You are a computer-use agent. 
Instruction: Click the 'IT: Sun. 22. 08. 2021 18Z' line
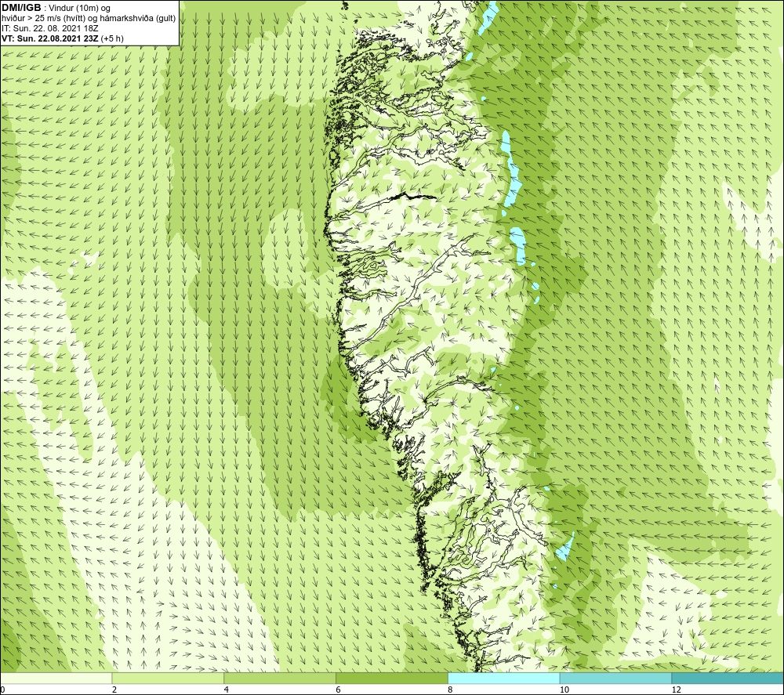pyautogui.click(x=50, y=28)
